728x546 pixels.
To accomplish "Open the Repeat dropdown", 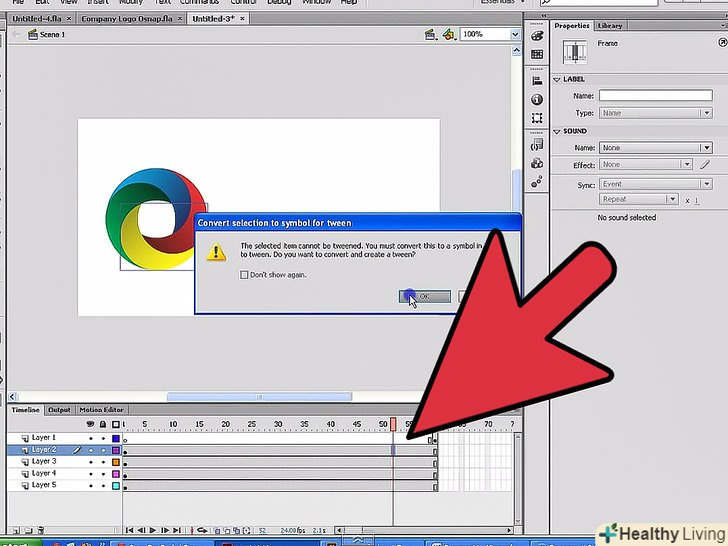I will 639,199.
